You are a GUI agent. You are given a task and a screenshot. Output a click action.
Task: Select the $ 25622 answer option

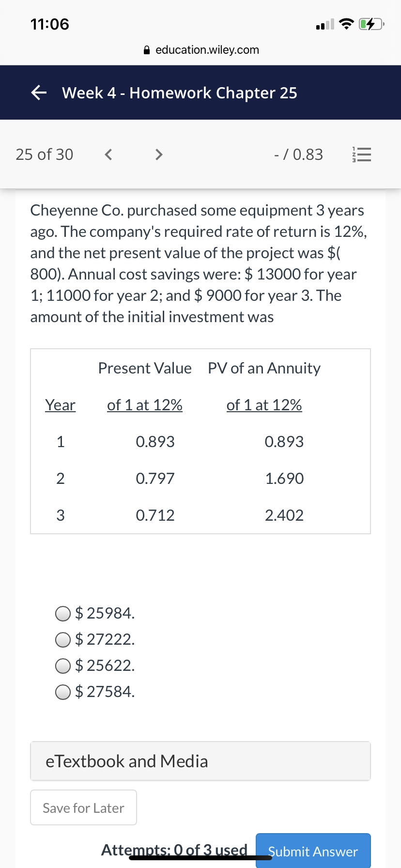tap(95, 666)
